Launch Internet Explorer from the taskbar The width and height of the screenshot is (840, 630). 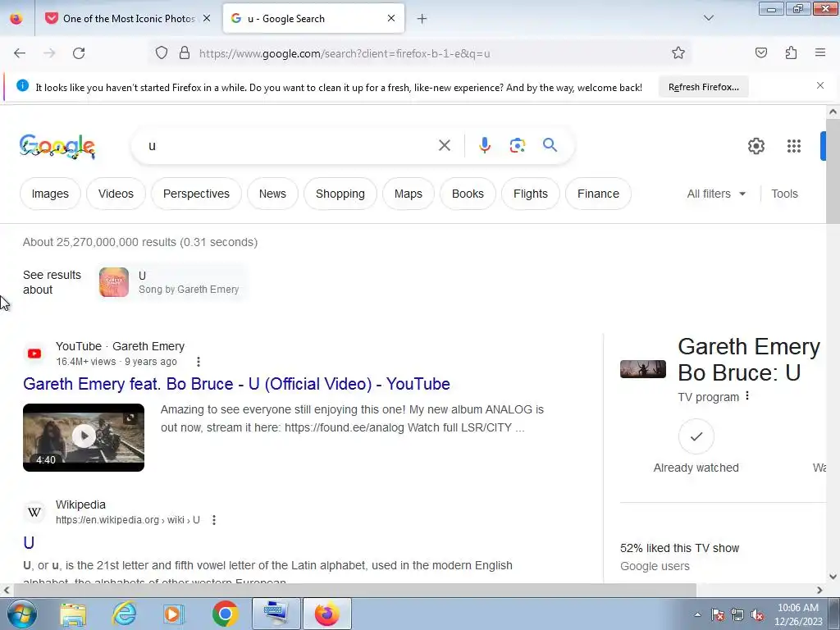[x=125, y=614]
